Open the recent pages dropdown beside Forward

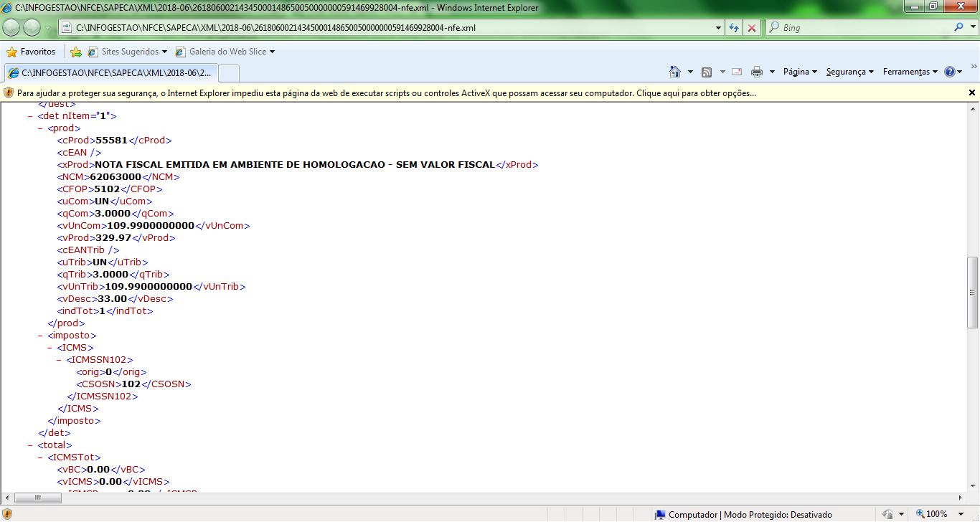pos(48,28)
